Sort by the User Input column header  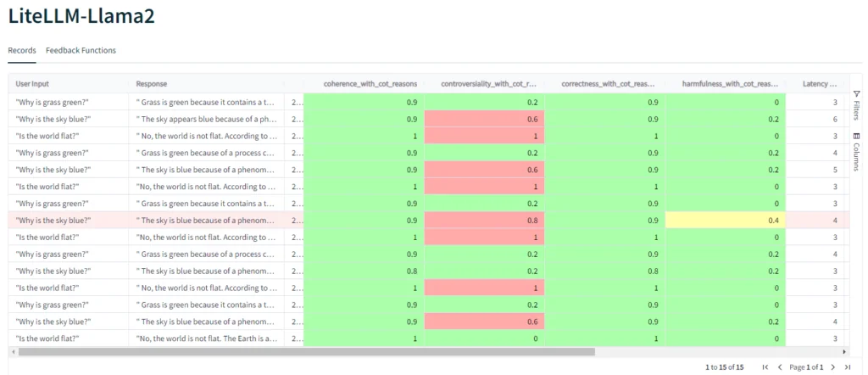point(32,84)
